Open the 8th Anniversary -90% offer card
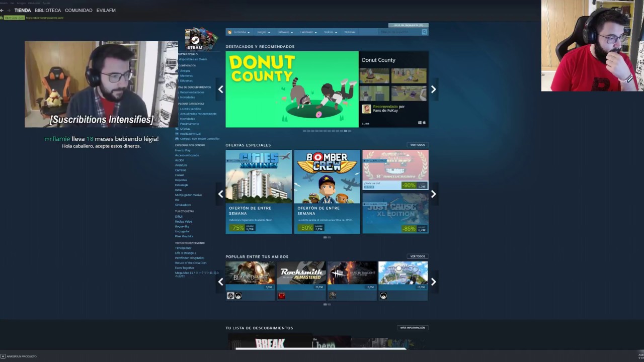 (x=395, y=170)
